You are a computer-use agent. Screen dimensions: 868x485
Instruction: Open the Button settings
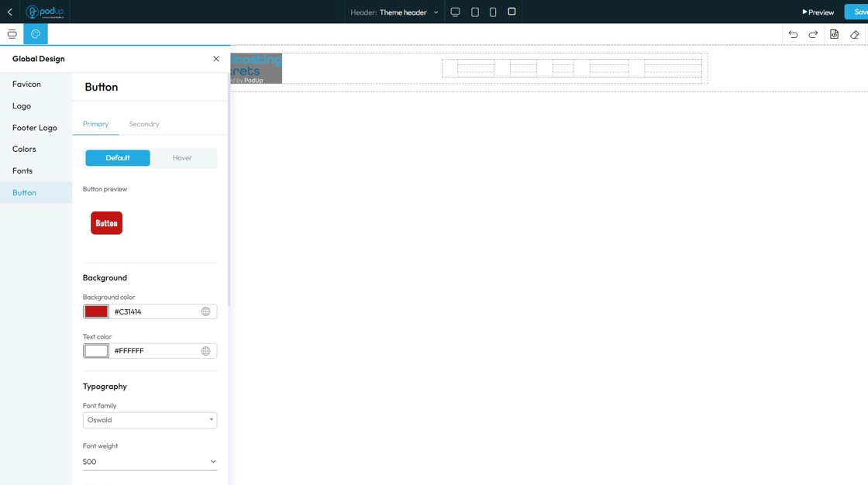pyautogui.click(x=36, y=193)
